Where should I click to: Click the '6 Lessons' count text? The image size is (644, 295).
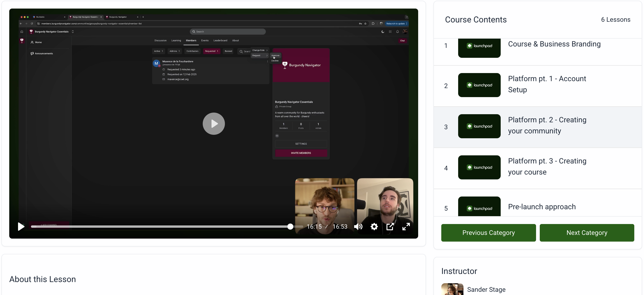616,19
